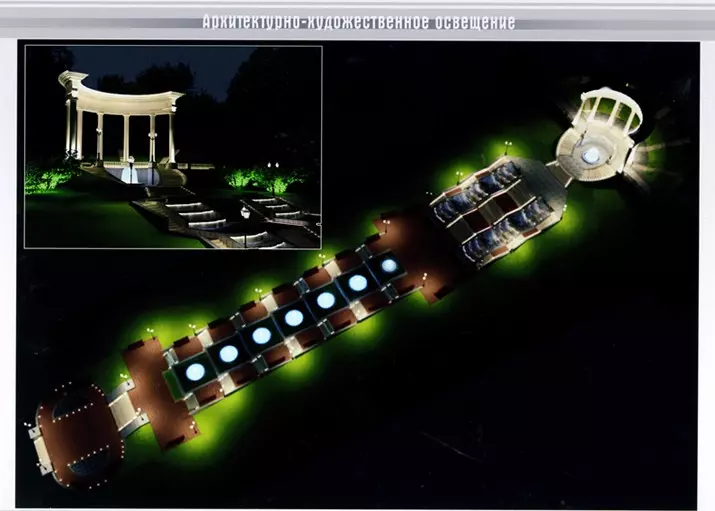Select the lowest-left glowing circle on the alley

[x=195, y=371]
